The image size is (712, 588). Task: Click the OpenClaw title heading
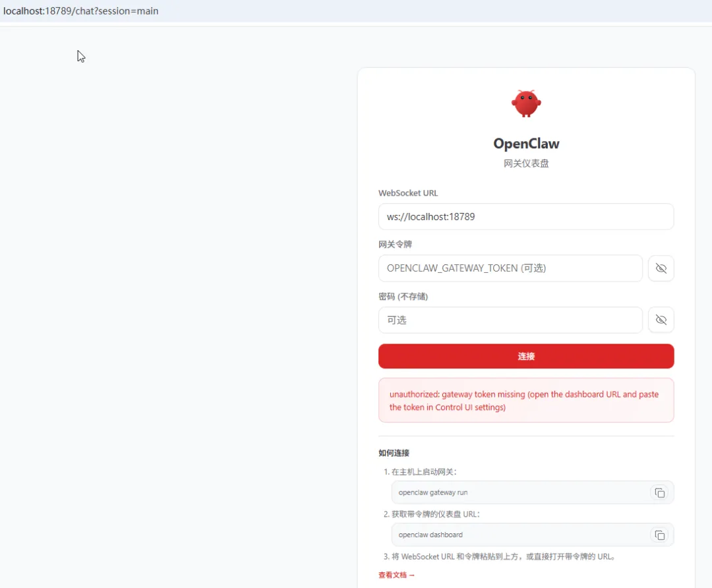point(526,144)
